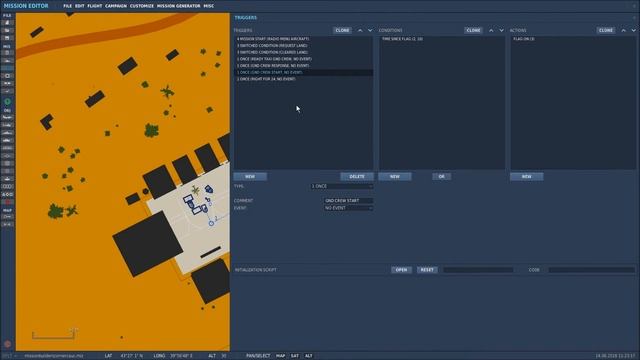Create a NEW trigger
The image size is (640, 360).
pyautogui.click(x=250, y=176)
